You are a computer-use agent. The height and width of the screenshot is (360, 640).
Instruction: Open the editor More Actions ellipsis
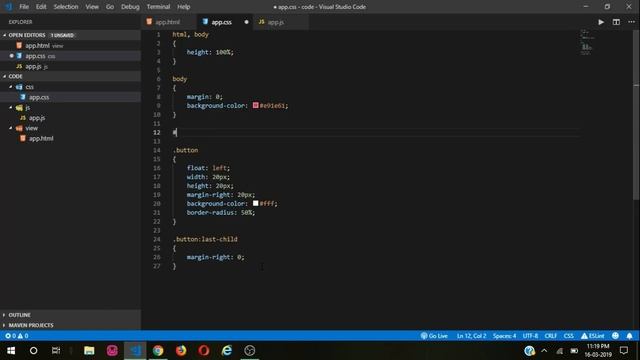(x=631, y=22)
